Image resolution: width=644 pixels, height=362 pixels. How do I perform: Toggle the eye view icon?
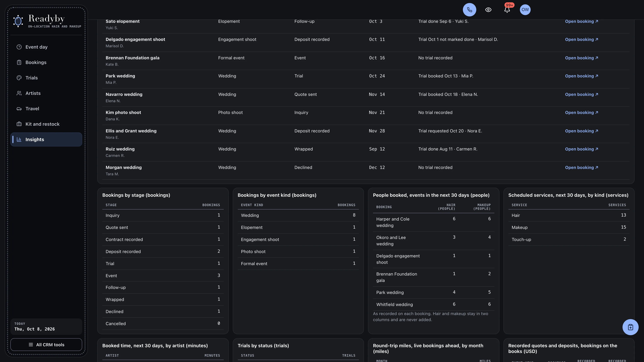(x=488, y=10)
